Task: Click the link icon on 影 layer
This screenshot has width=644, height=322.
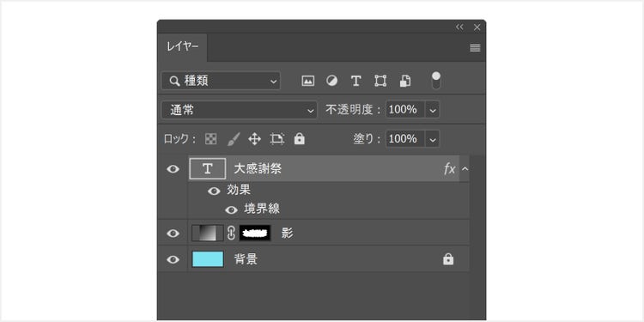Action: [x=231, y=233]
